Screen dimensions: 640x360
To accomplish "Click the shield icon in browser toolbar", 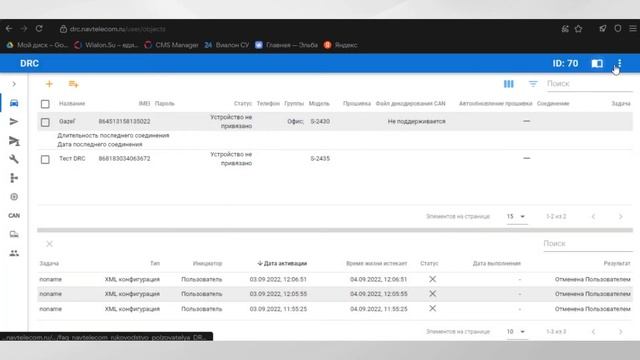I will pos(618,28).
